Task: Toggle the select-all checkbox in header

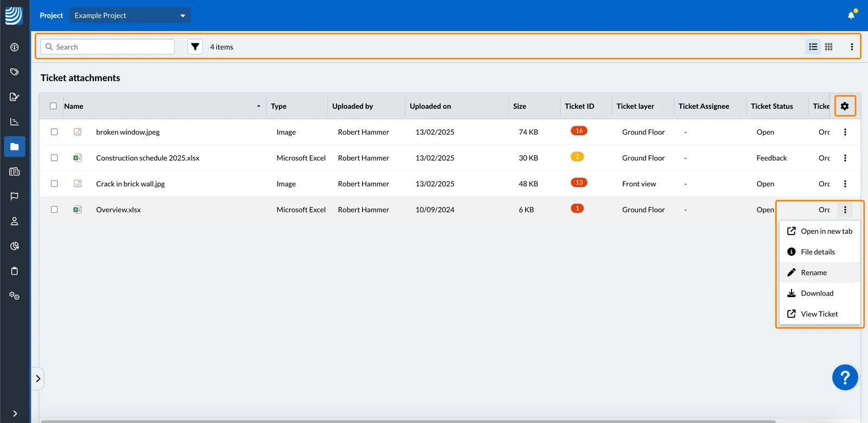Action: pyautogui.click(x=53, y=106)
